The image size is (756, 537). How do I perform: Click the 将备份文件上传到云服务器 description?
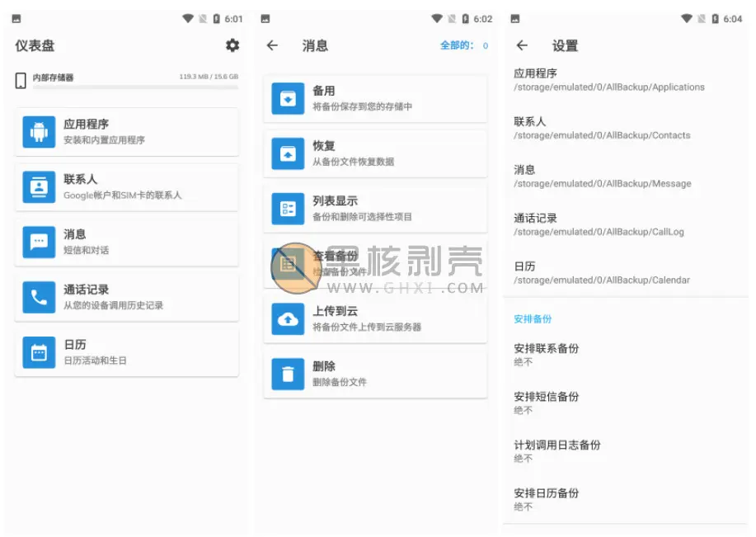pyautogui.click(x=366, y=327)
